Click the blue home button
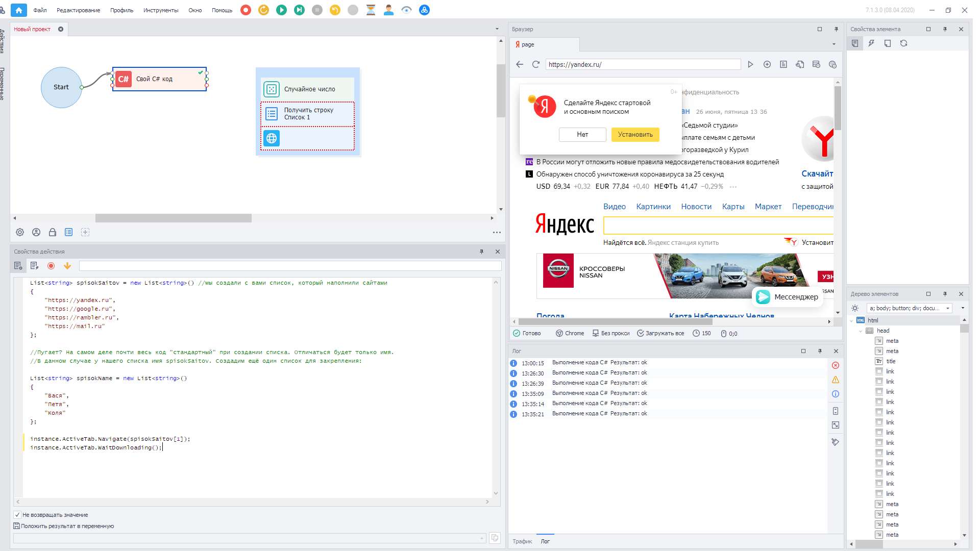 pos(19,10)
